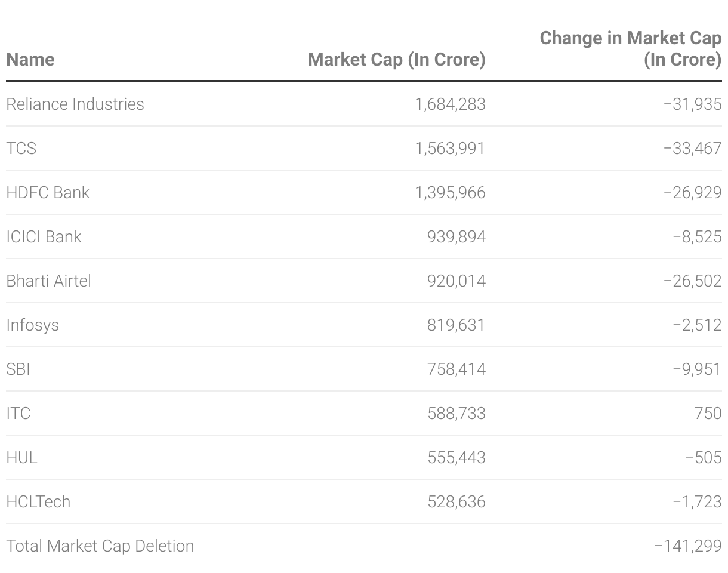
Task: Select the Reliance Industries name cell
Action: pyautogui.click(x=75, y=104)
